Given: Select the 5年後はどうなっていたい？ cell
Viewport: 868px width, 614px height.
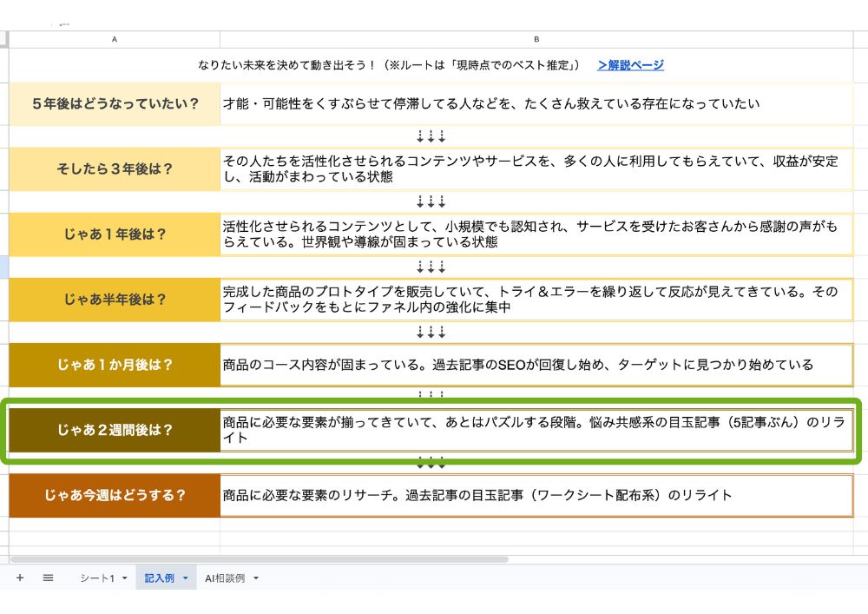Looking at the screenshot, I should 115,103.
